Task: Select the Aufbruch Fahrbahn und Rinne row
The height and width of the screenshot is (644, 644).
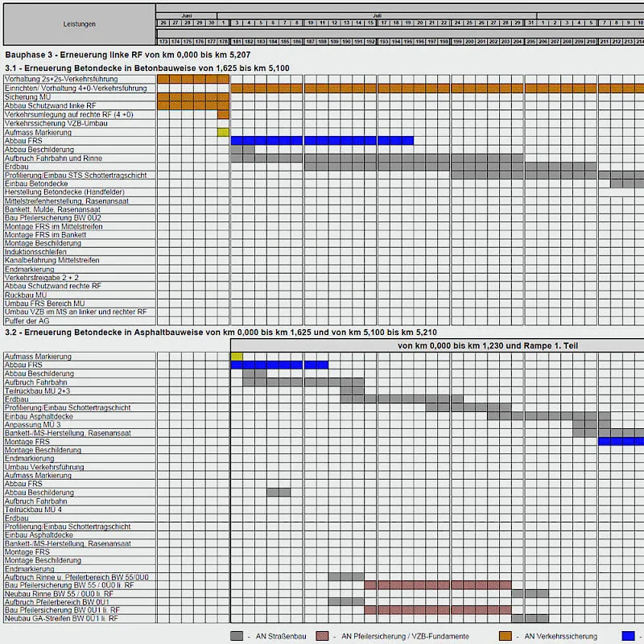Action: (80, 158)
